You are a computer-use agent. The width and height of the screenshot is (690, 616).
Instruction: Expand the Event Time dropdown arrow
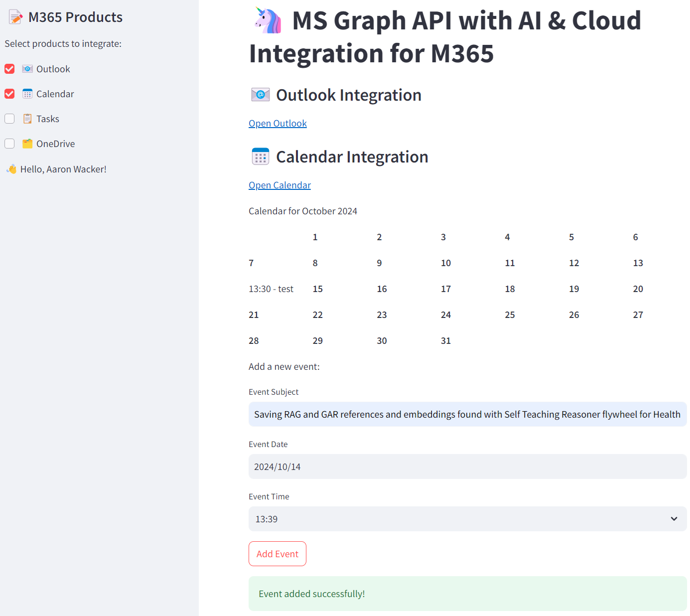click(x=674, y=519)
